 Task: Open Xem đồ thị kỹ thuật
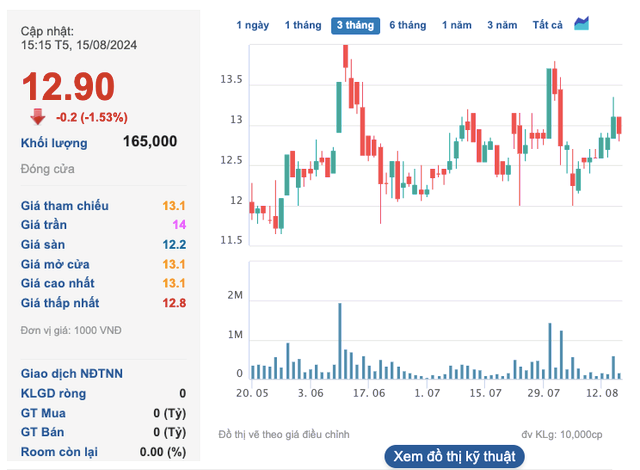click(455, 456)
